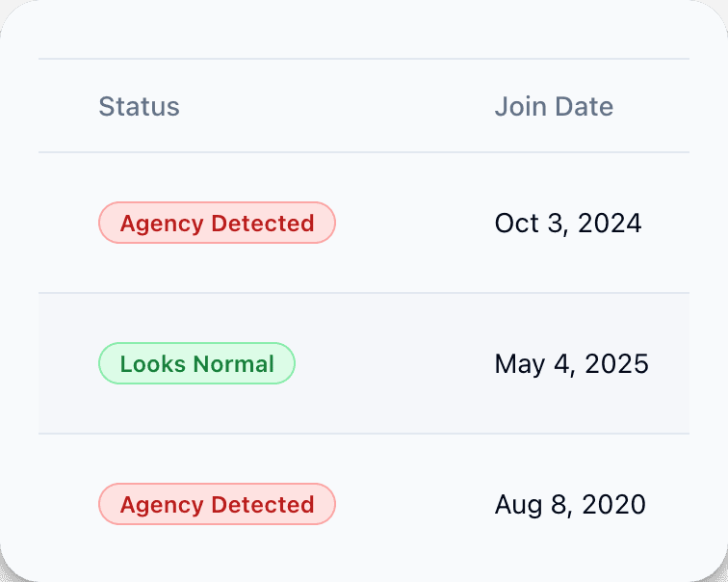
Task: Click the Join Date column header
Action: click(554, 106)
